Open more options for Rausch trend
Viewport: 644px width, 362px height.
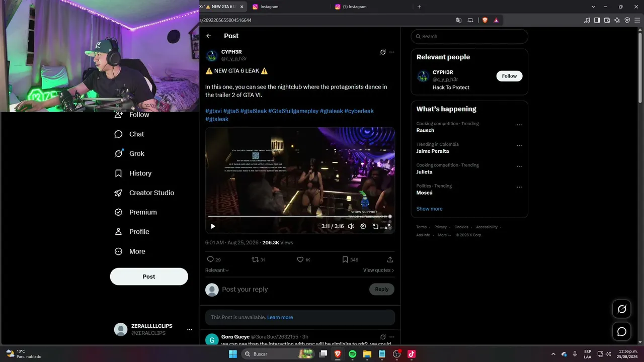click(519, 125)
